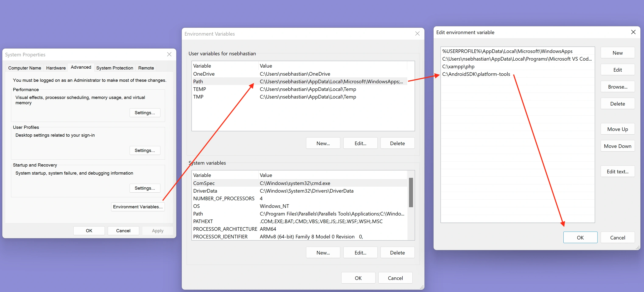The image size is (644, 292).
Task: Click the Browse... button
Action: tap(617, 87)
